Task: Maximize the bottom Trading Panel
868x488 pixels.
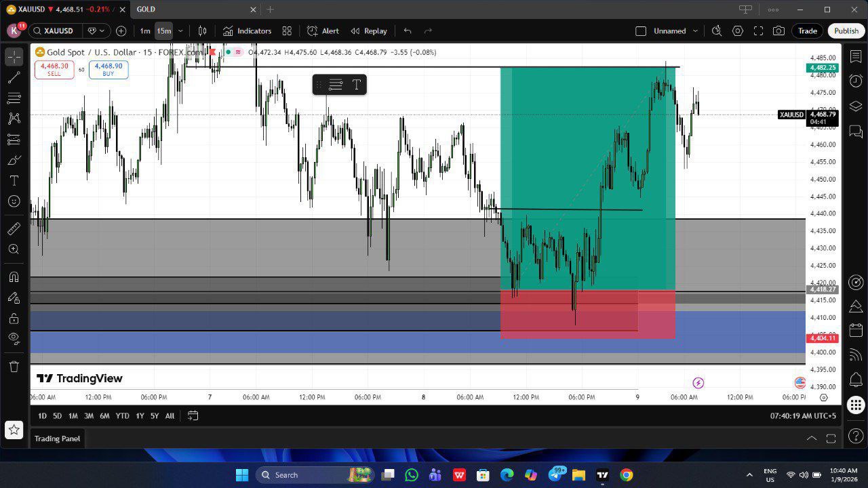Action: tap(831, 439)
